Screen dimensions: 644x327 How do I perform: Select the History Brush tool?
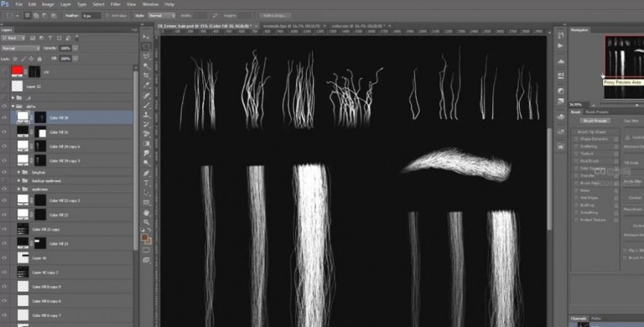(146, 124)
